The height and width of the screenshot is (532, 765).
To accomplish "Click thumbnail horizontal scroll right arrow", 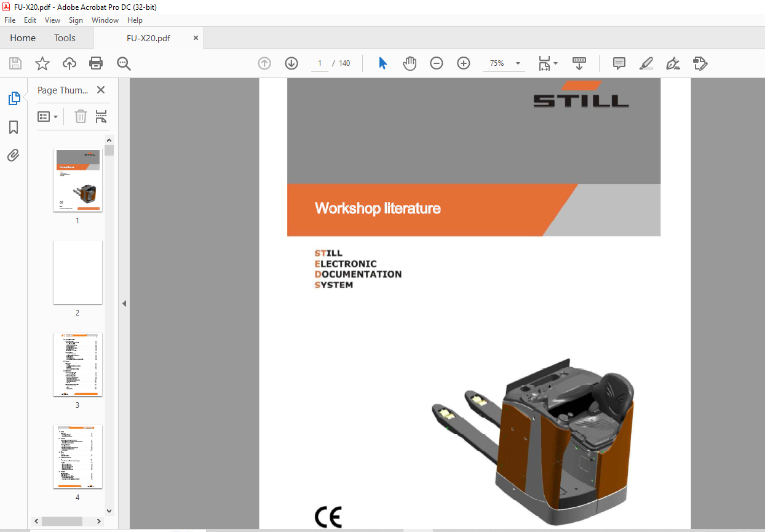I will (100, 522).
